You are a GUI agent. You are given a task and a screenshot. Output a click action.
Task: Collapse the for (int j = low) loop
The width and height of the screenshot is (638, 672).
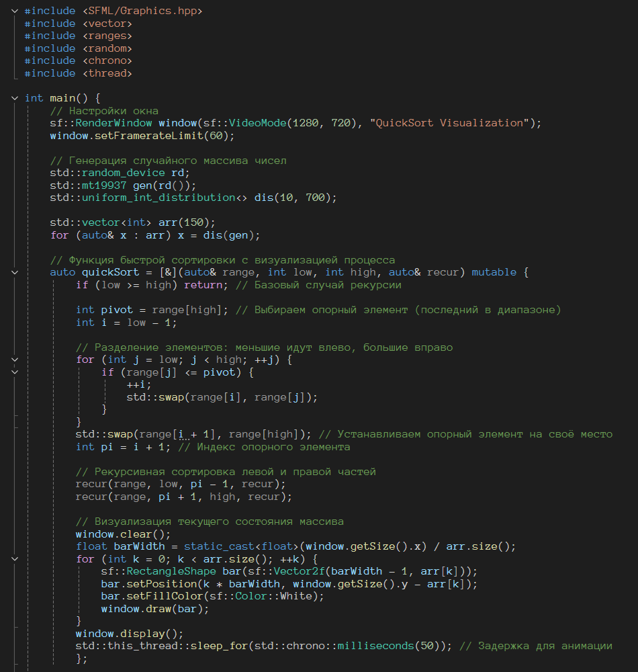[x=15, y=360]
